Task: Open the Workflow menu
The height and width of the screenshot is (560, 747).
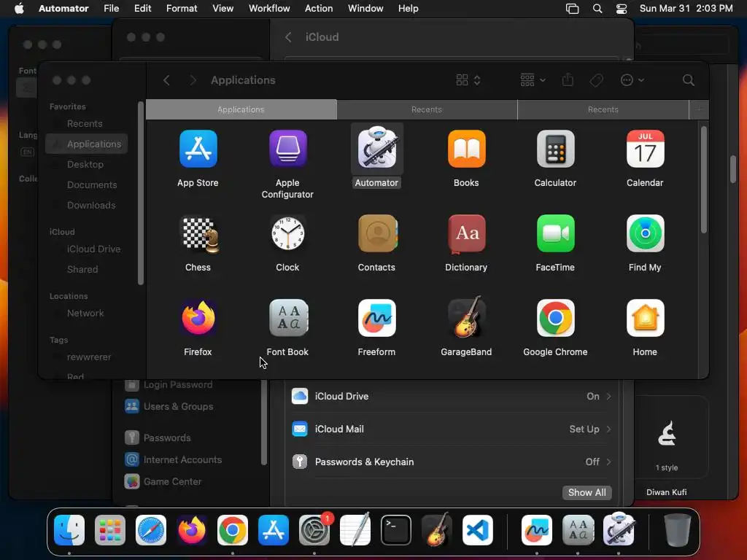Action: point(269,9)
